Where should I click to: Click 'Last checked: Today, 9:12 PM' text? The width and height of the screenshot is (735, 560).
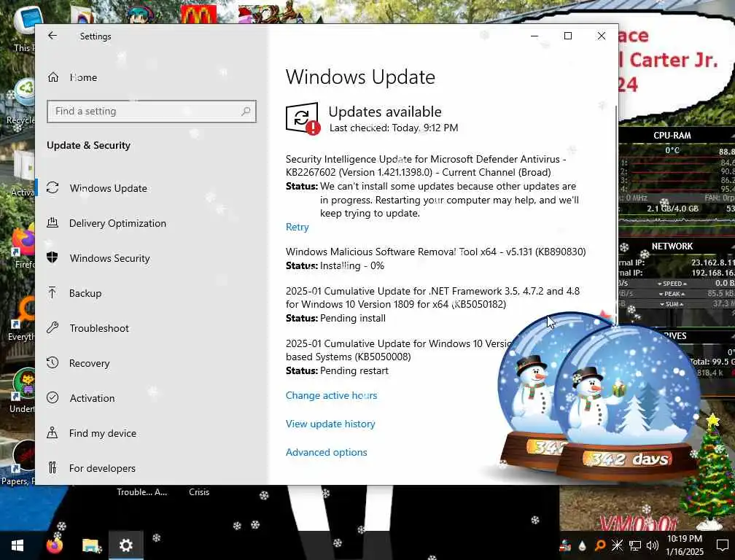pyautogui.click(x=394, y=128)
